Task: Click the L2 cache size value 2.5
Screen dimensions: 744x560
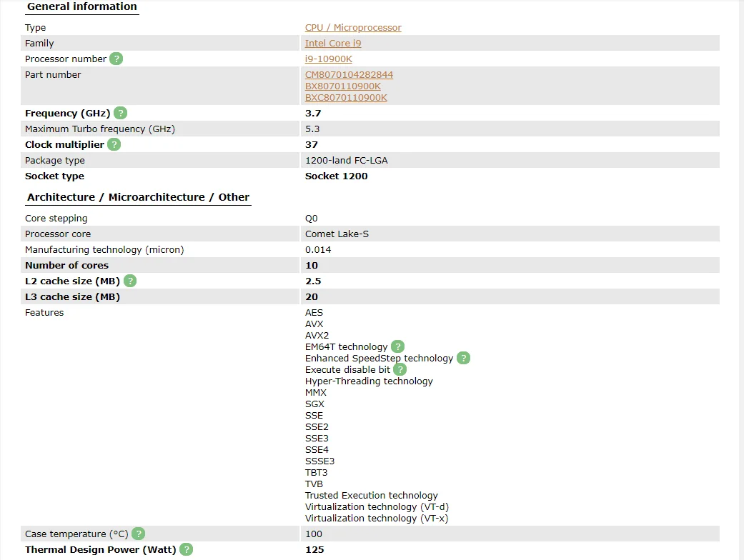Action: coord(313,281)
